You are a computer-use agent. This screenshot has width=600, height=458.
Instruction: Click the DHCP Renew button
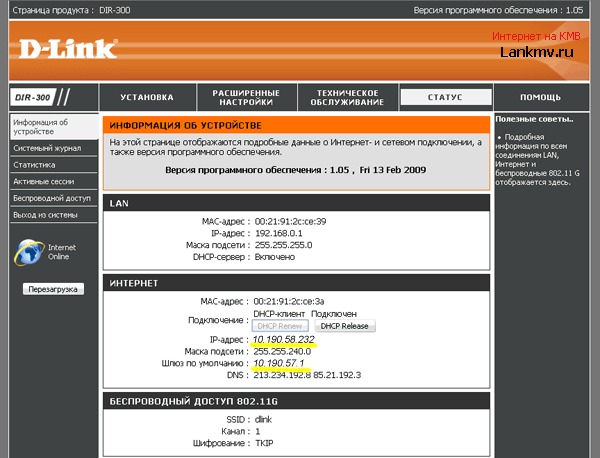pos(280,326)
